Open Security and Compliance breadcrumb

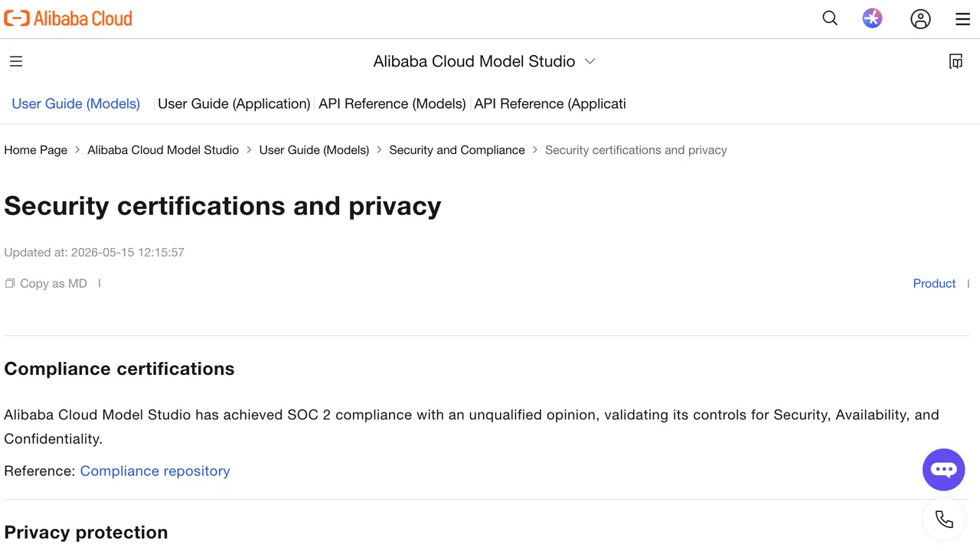pos(457,150)
